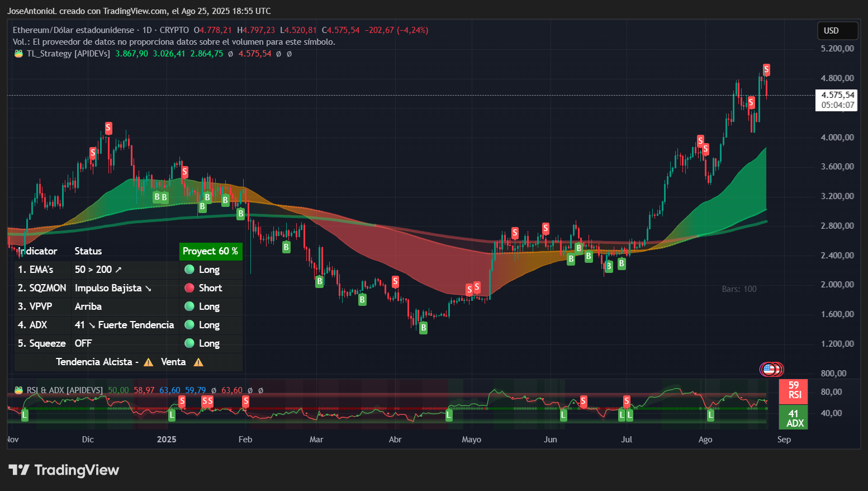Click the US flag icon near the price axis
The image size is (868, 491).
tap(771, 370)
